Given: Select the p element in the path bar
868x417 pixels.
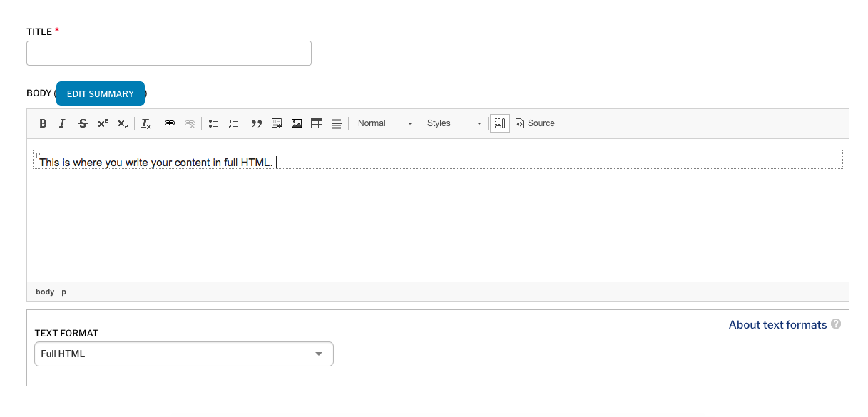Looking at the screenshot, I should [63, 292].
